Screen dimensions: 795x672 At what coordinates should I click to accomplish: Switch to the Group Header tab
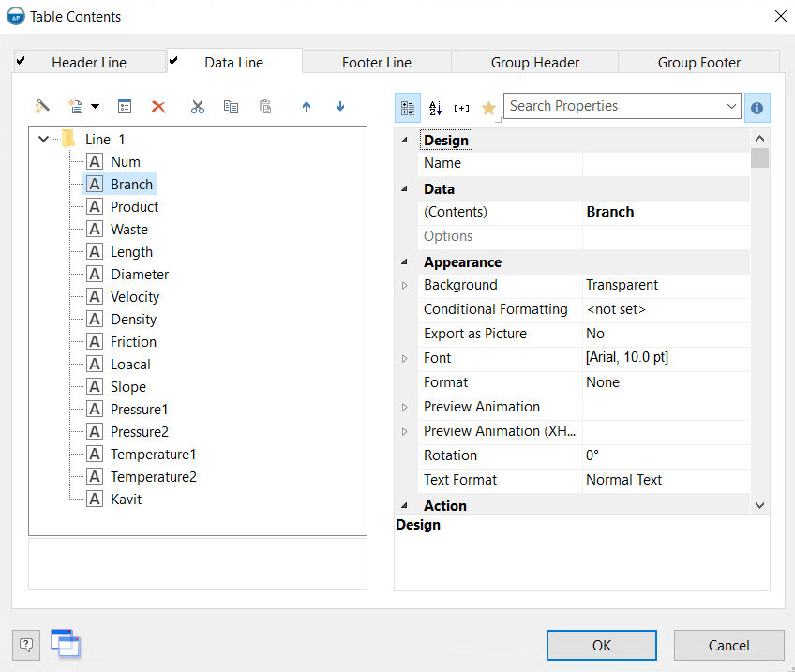click(534, 63)
